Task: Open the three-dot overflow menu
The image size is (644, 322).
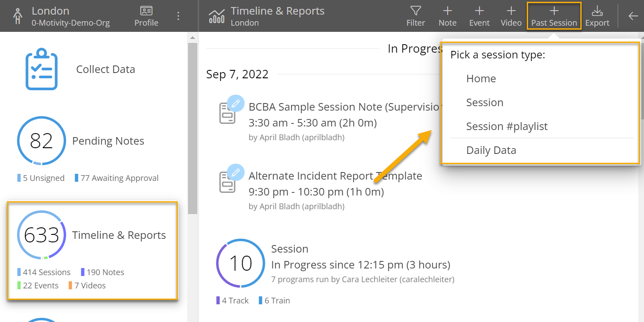Action: (x=178, y=15)
